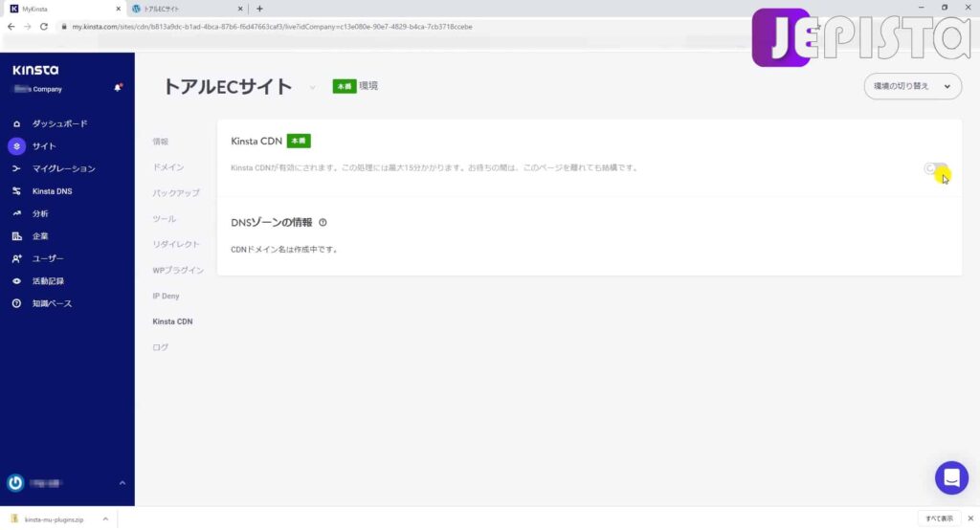Click the user power avatar icon

click(15, 483)
